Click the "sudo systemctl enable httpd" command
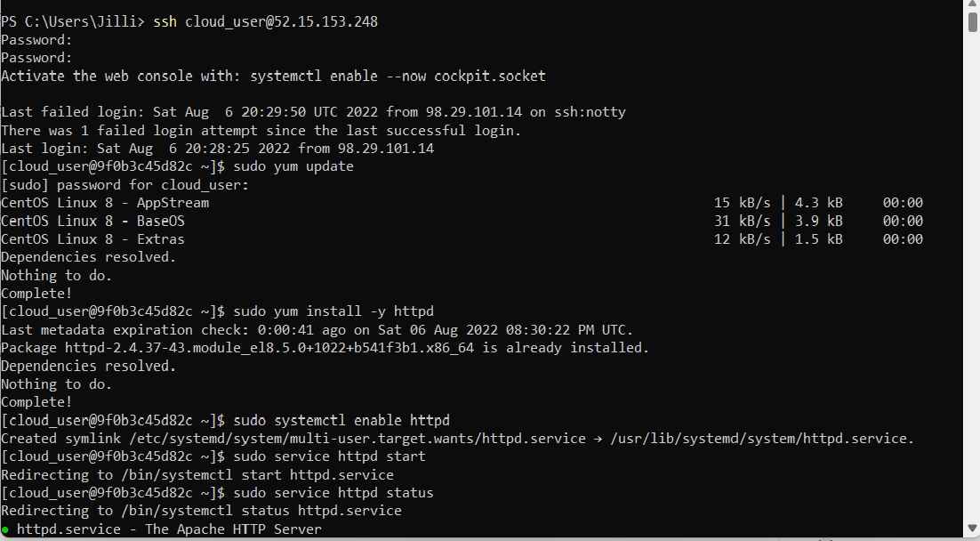980x541 pixels. click(x=341, y=420)
